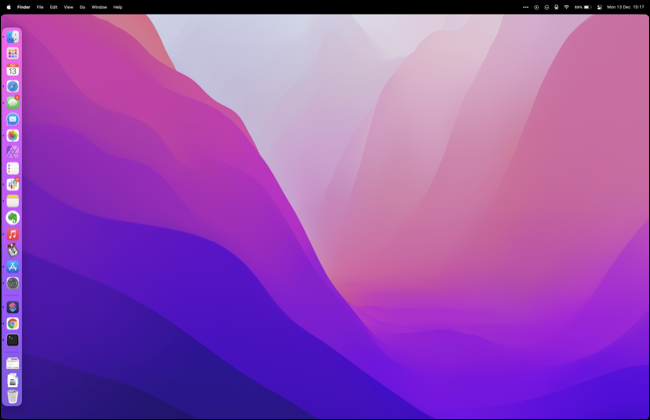Screen dimensions: 650x420
Task: Open the File menu
Action: tap(40, 7)
